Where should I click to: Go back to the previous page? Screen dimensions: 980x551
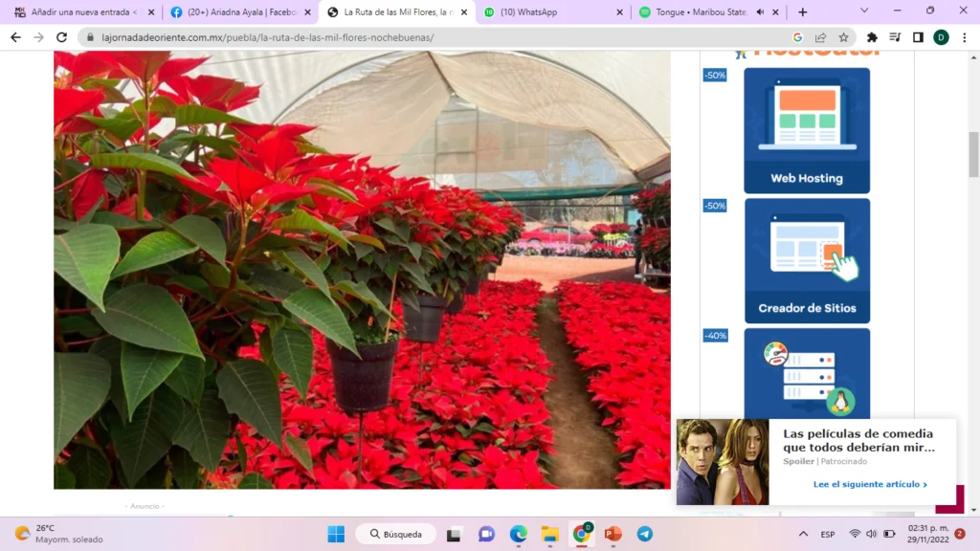[x=15, y=37]
